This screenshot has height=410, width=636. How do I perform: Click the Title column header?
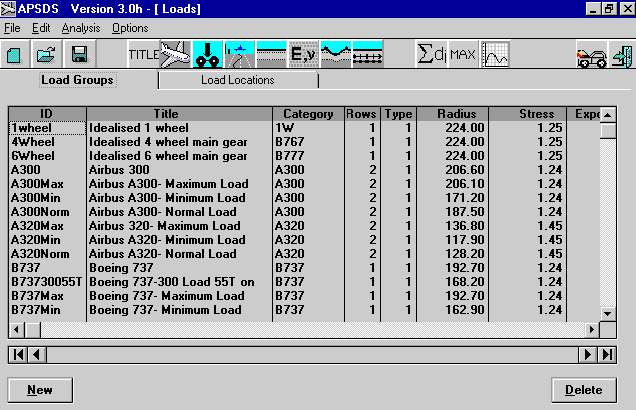point(179,114)
